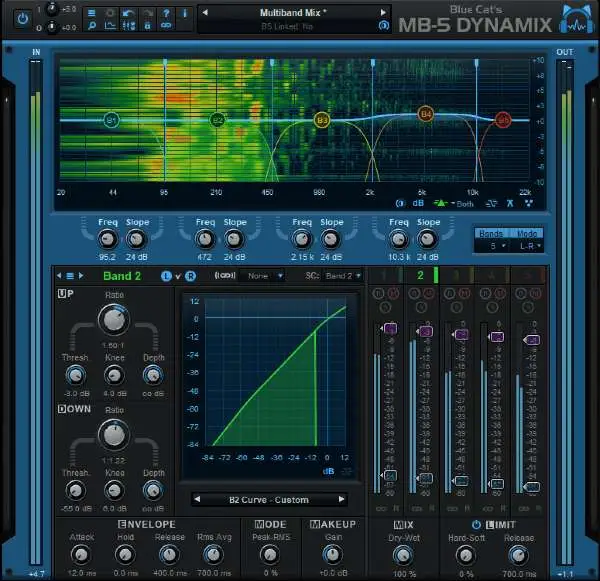Select the band 4 tab

pos(491,275)
